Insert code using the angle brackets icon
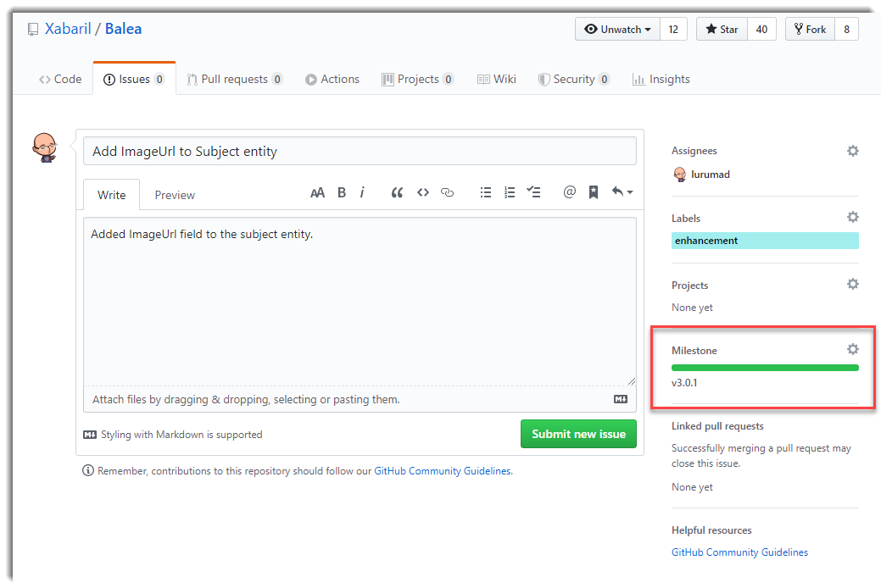The height and width of the screenshot is (588, 881). coord(423,192)
